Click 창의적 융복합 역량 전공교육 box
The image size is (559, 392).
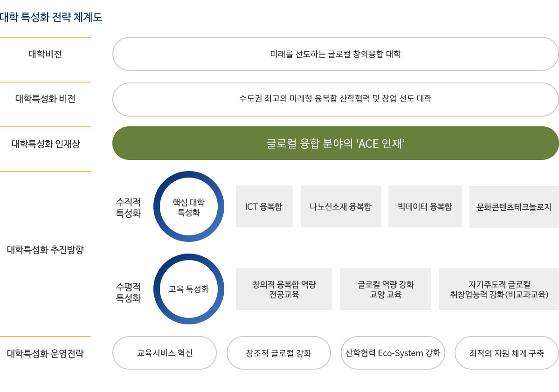tap(284, 289)
